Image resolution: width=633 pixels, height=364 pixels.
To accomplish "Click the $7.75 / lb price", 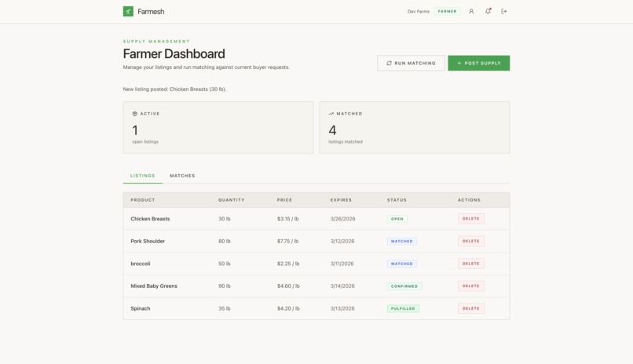I will [288, 241].
